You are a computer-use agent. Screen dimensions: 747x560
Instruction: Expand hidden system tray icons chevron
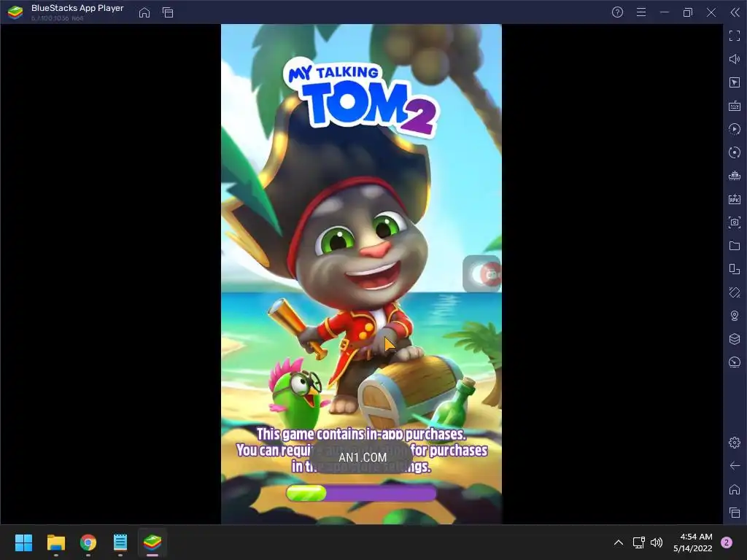point(619,542)
